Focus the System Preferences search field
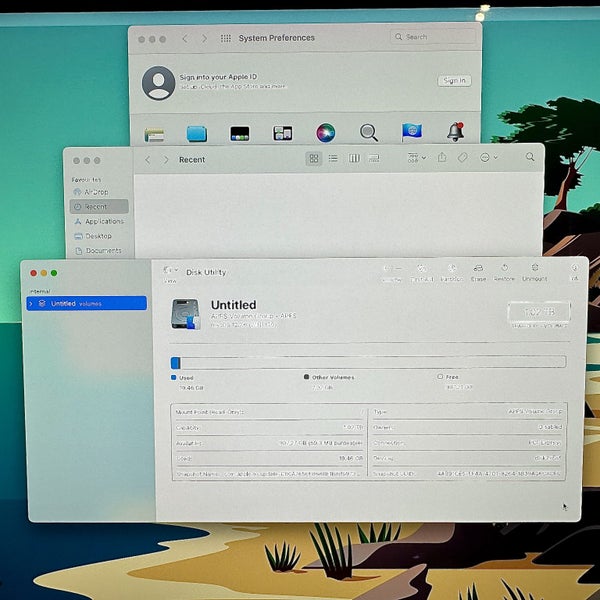 click(433, 37)
